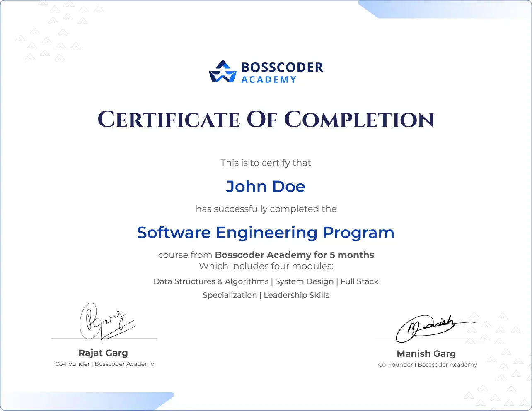The image size is (532, 411).
Task: Click 'Bosscoder Academy for 5 months' text
Action: point(295,255)
